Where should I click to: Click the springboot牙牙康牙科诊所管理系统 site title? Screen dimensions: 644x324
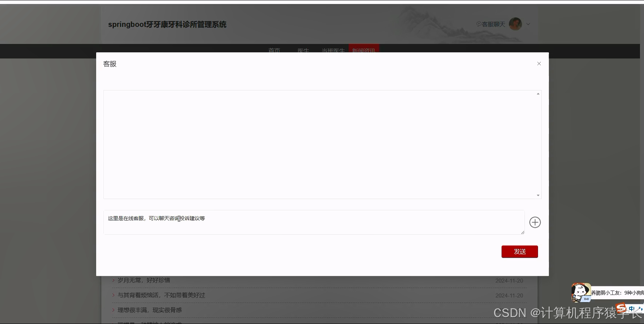[167, 24]
